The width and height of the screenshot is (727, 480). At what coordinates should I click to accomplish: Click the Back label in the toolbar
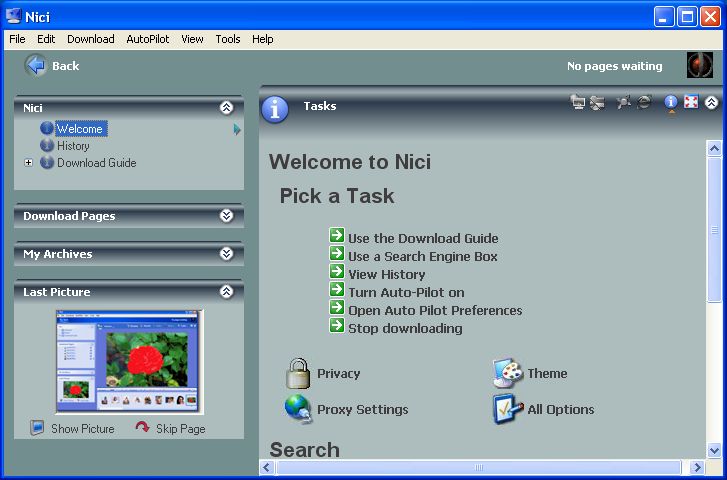(65, 66)
